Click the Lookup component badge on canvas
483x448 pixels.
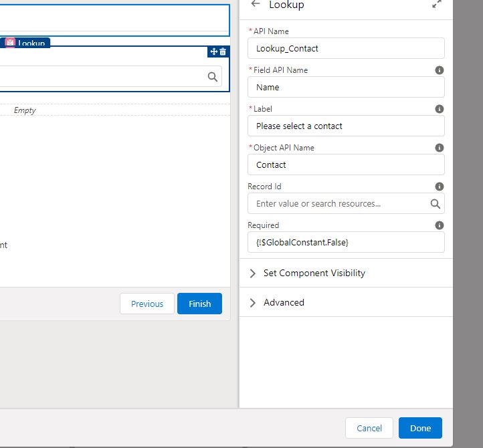(25, 43)
